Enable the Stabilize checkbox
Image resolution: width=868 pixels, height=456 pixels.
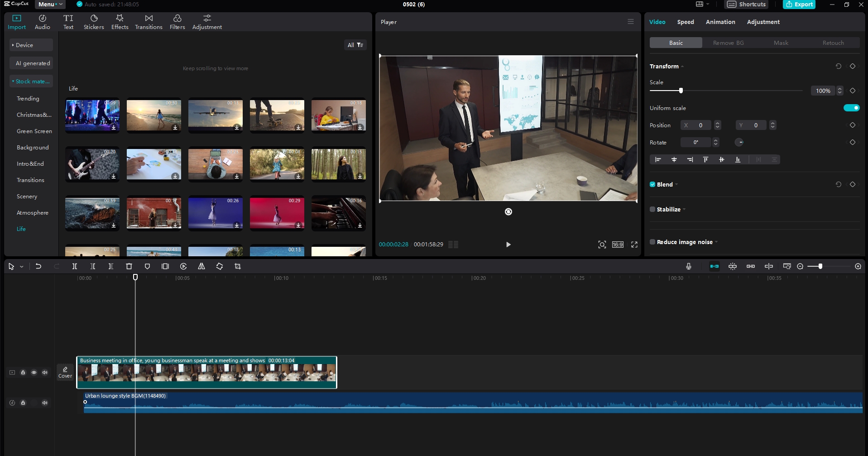pos(652,209)
